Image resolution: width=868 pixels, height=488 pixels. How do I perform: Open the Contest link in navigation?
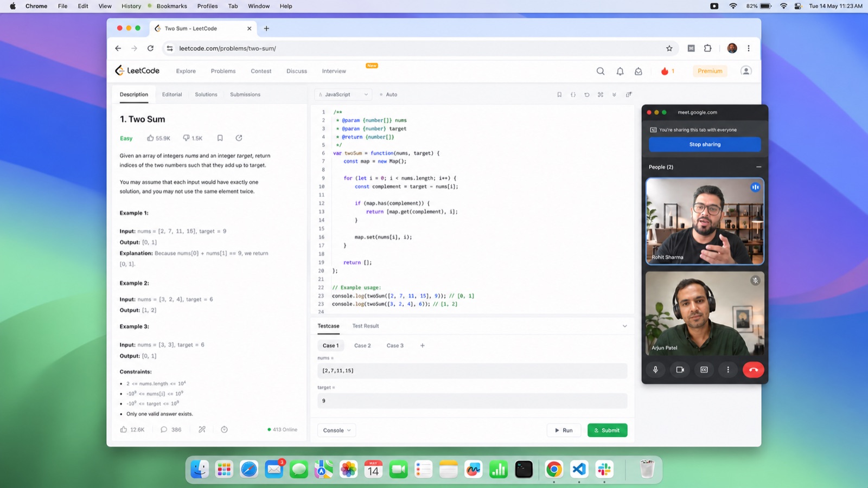[x=261, y=71]
